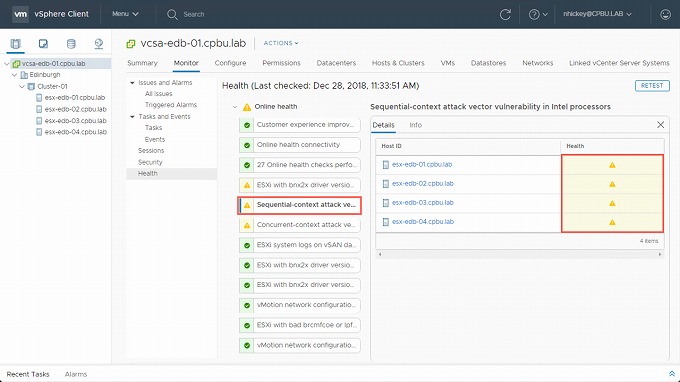Open the Storage inventory icon
The image size is (680, 382).
pyautogui.click(x=71, y=44)
